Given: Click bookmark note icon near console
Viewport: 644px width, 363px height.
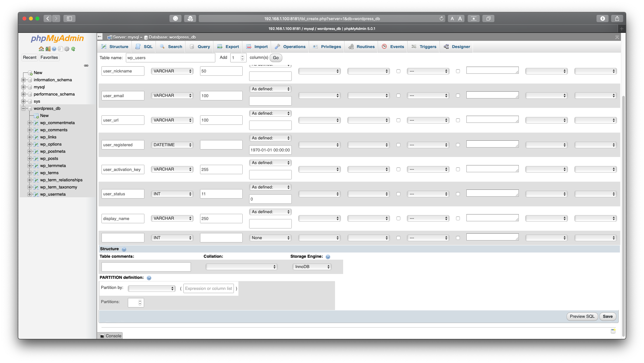Looking at the screenshot, I should 613,331.
